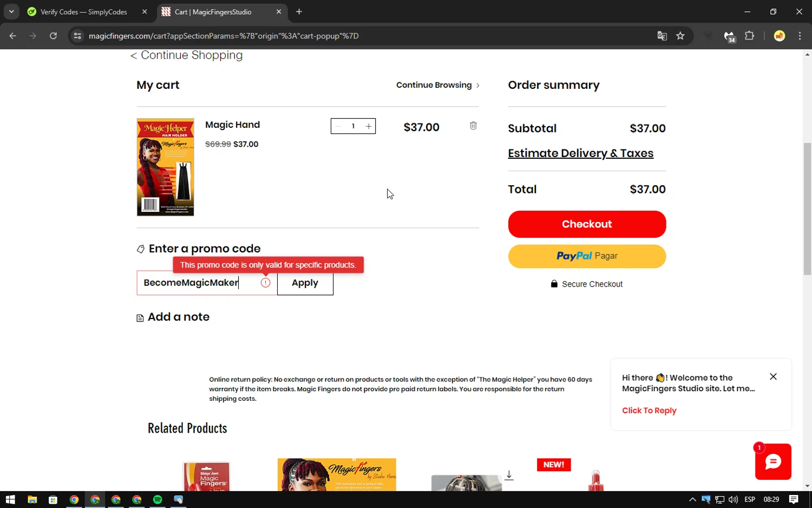Viewport: 812px width, 508px height.
Task: Click the Checkout button
Action: pyautogui.click(x=587, y=224)
